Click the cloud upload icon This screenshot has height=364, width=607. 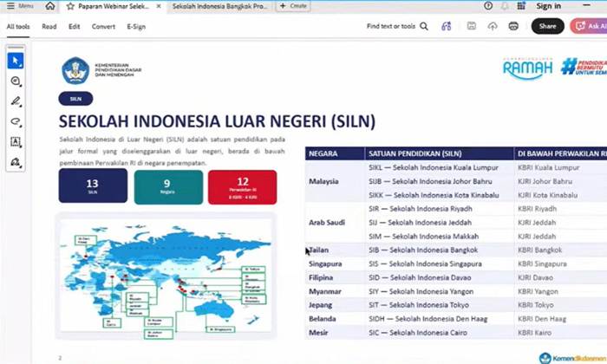(x=493, y=26)
